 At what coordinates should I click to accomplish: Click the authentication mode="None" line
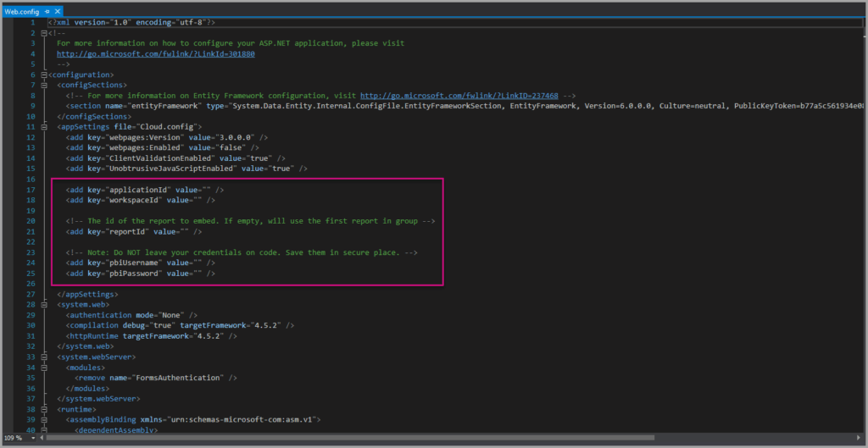tap(131, 315)
